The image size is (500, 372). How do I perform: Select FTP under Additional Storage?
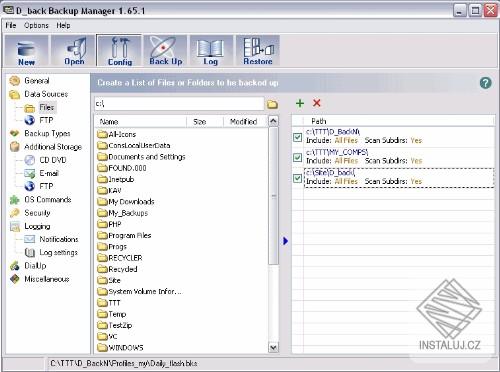point(46,186)
